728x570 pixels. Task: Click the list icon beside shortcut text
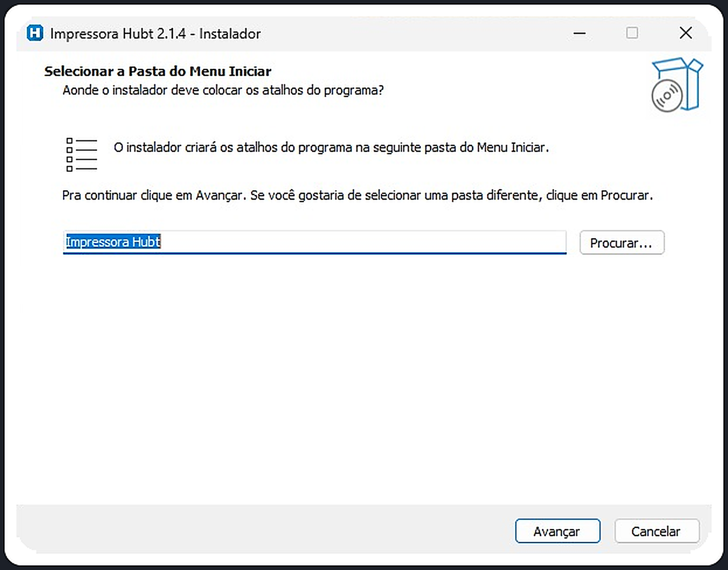[x=82, y=155]
